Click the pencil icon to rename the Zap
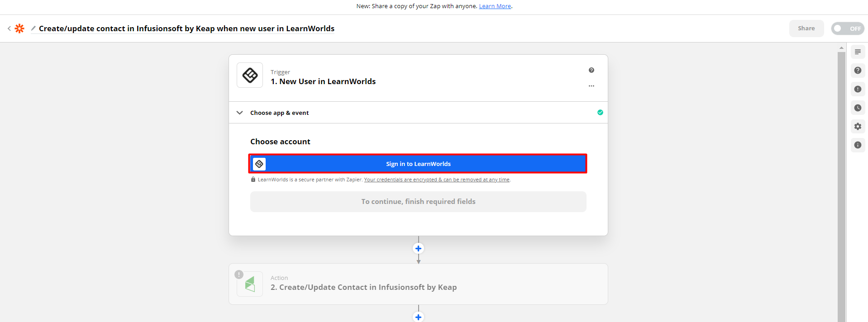The height and width of the screenshot is (322, 868). pos(33,28)
